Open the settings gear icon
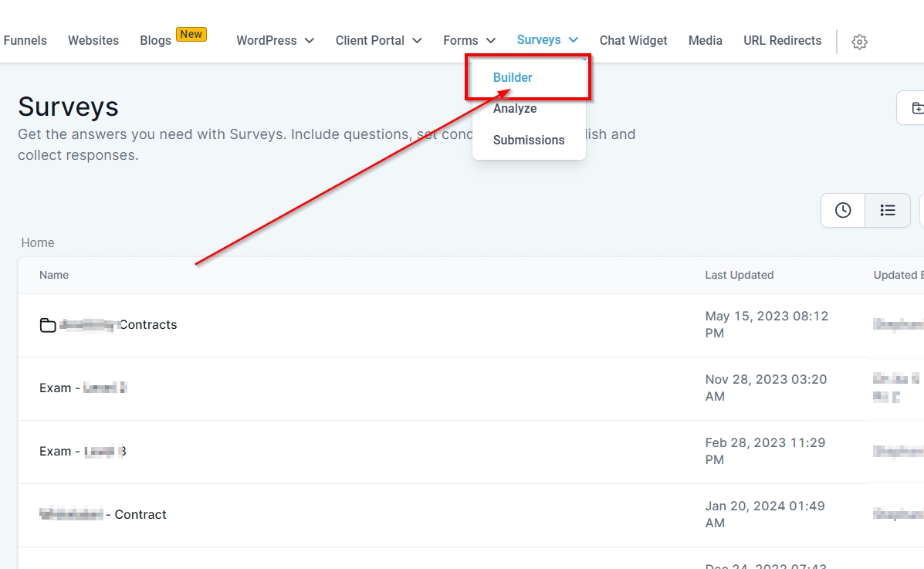This screenshot has width=924, height=569. click(859, 42)
